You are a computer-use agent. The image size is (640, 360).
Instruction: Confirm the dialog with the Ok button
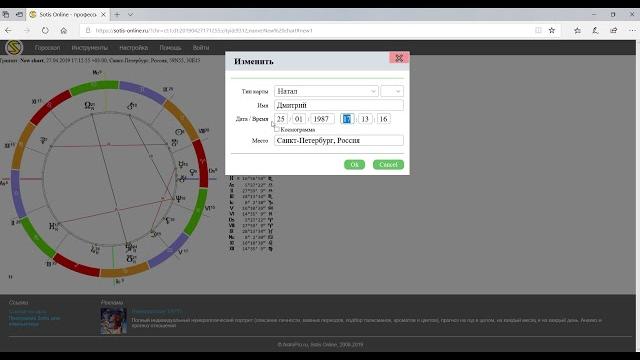tap(354, 164)
